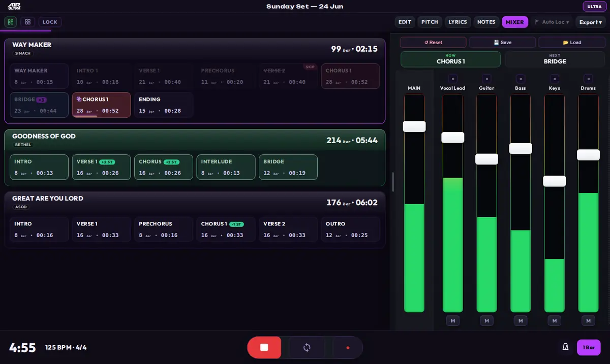Click the panel divider handle

click(x=393, y=182)
